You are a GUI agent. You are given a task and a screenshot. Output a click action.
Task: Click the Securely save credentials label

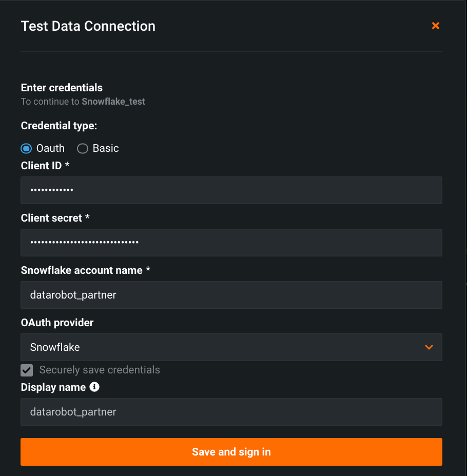click(100, 370)
